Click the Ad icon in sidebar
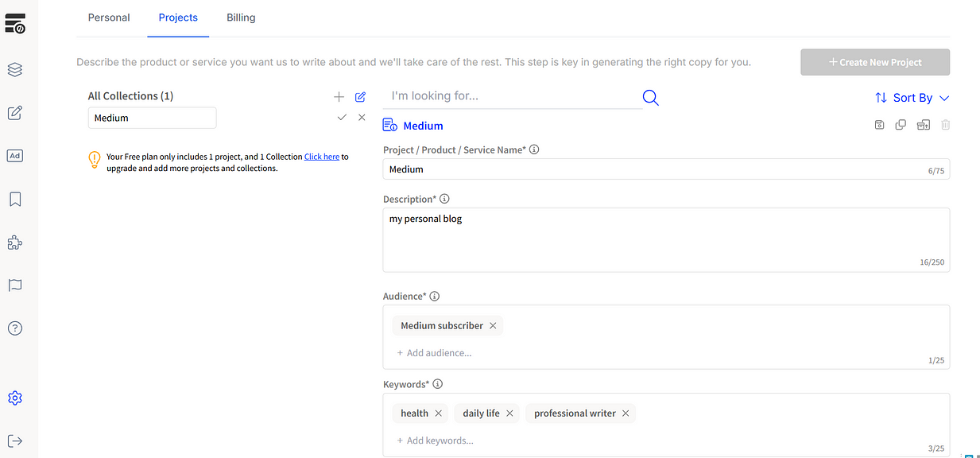Screen dimensions: 980x458 [14, 156]
